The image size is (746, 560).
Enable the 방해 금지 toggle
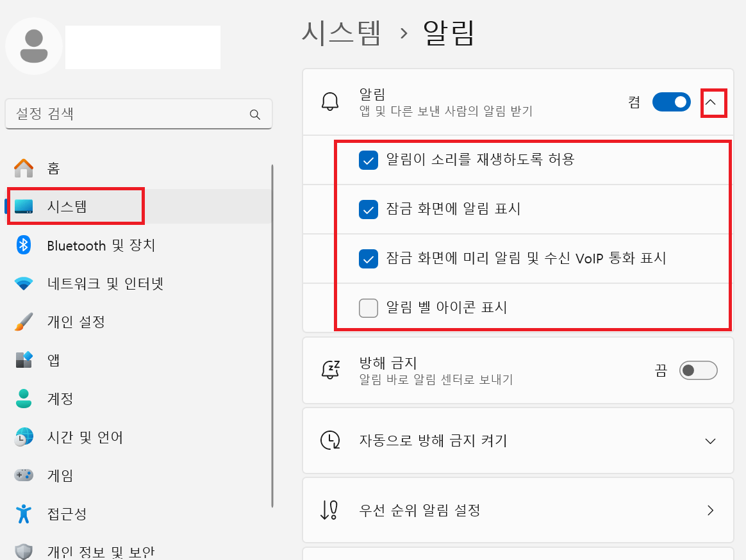pyautogui.click(x=698, y=370)
